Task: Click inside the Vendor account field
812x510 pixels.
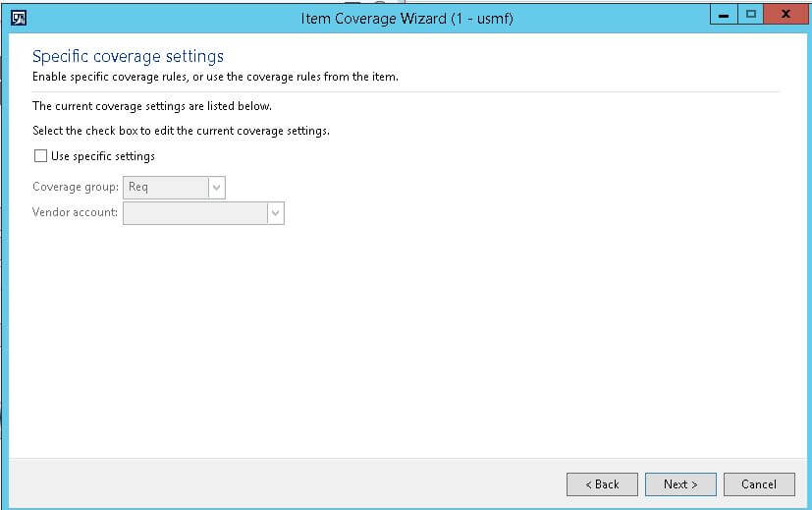Action: click(194, 213)
